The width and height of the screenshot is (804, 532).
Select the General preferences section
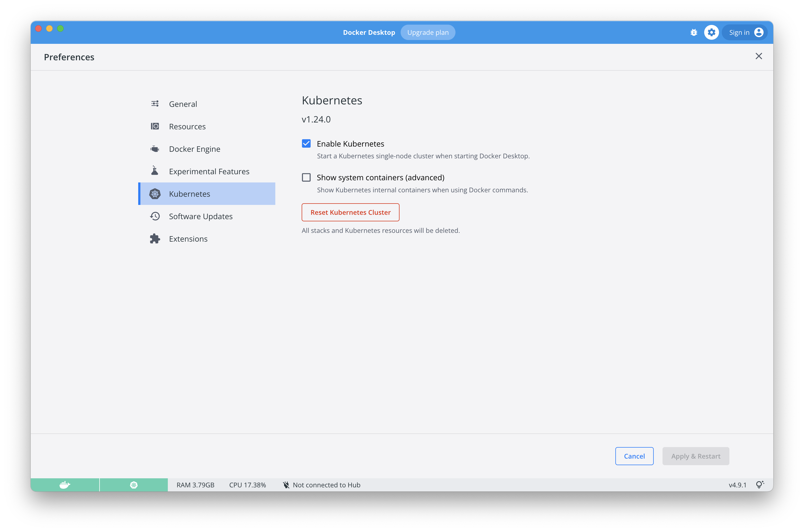point(182,103)
